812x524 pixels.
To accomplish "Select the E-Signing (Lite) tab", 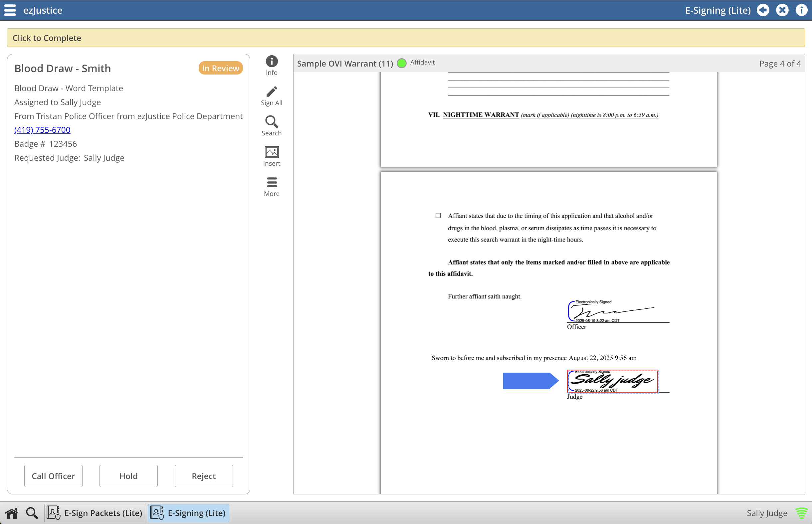I will click(x=189, y=513).
